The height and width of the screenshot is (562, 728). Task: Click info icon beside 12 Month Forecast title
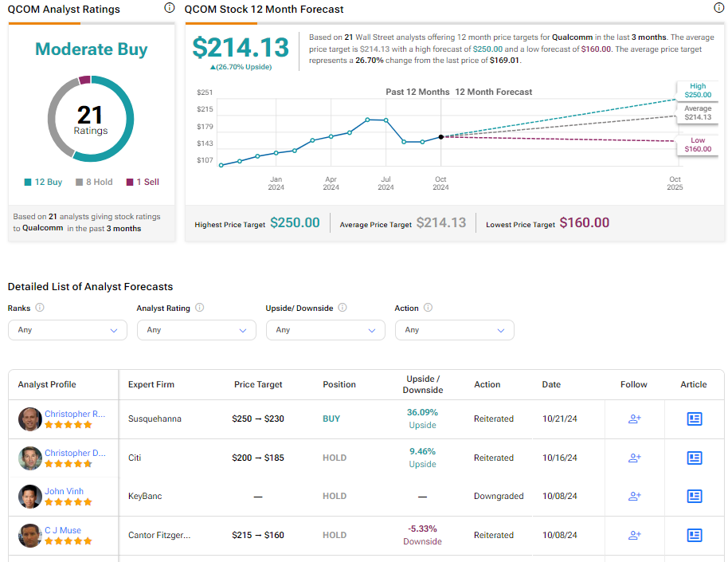pyautogui.click(x=719, y=9)
